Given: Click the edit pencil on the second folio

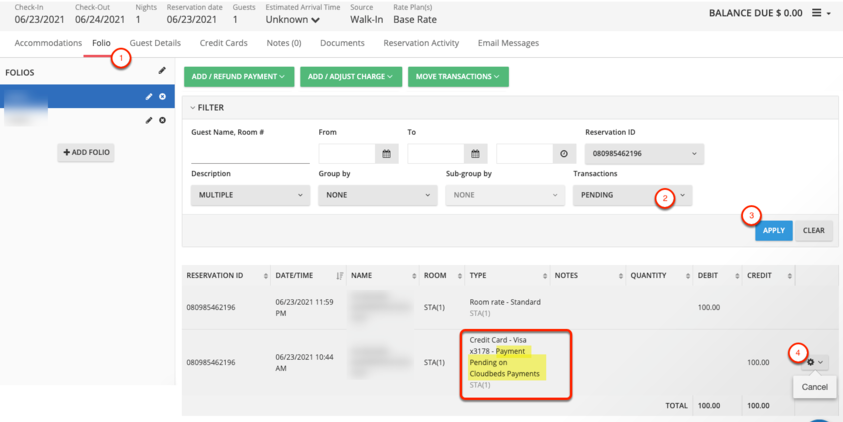Looking at the screenshot, I should click(x=149, y=120).
